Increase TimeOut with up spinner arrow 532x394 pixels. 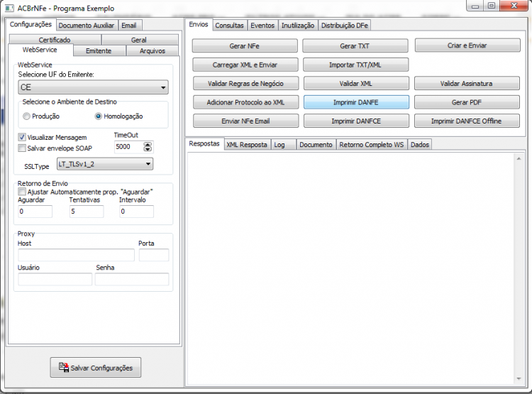(148, 144)
